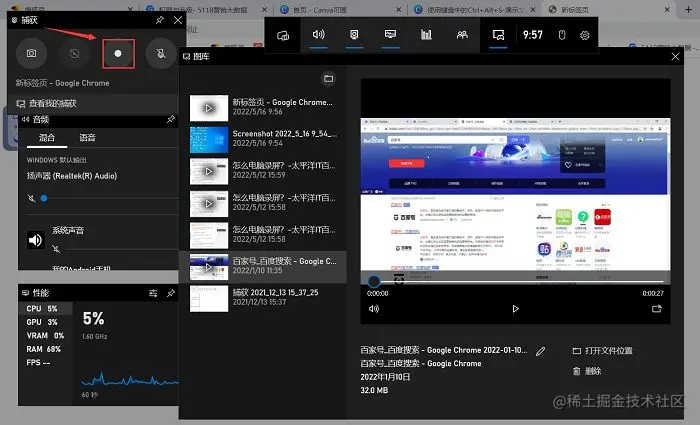Viewport: 700px width, 425px height.
Task: Click the record-last-30-seconds button in Capture
Action: point(75,54)
